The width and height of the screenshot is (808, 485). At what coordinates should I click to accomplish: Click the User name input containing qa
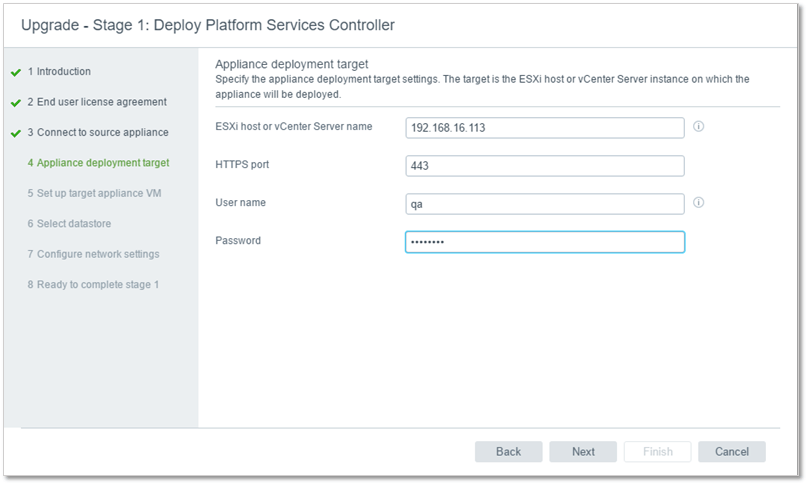(x=545, y=204)
